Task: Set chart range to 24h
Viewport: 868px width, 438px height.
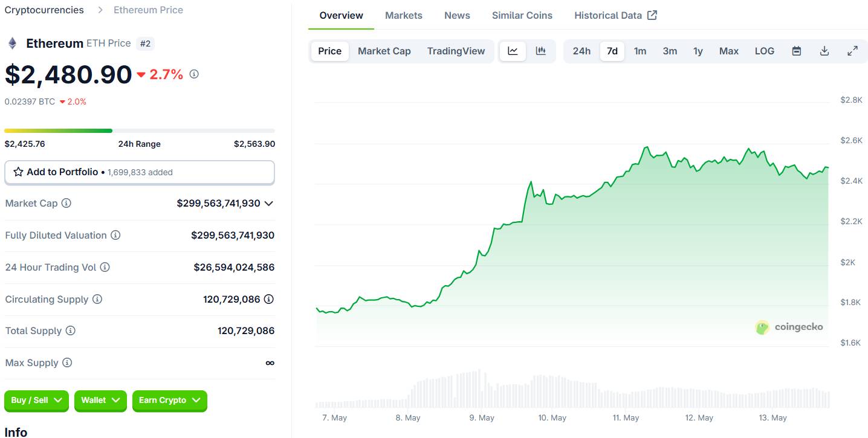Action: [x=581, y=51]
